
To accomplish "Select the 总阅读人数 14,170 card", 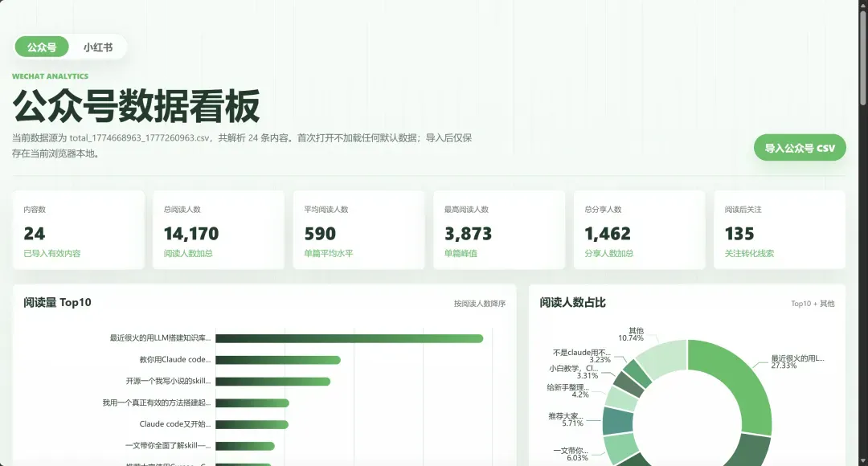I will [219, 231].
